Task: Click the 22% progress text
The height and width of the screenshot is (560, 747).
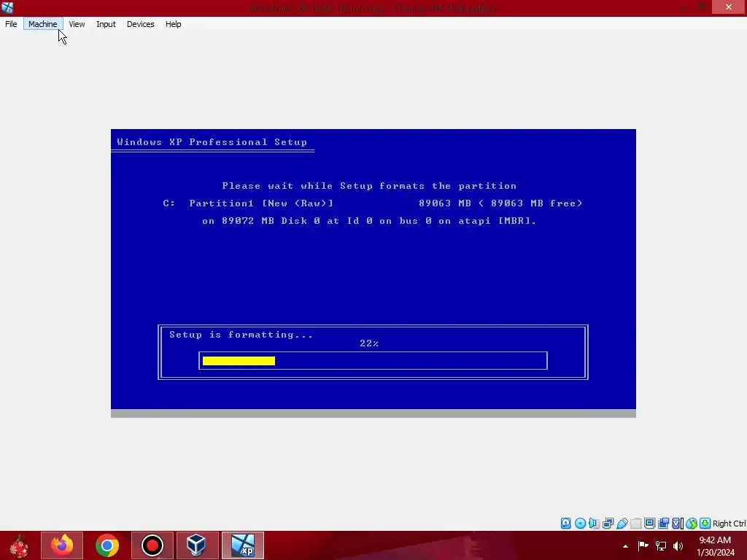Action: coord(369,343)
